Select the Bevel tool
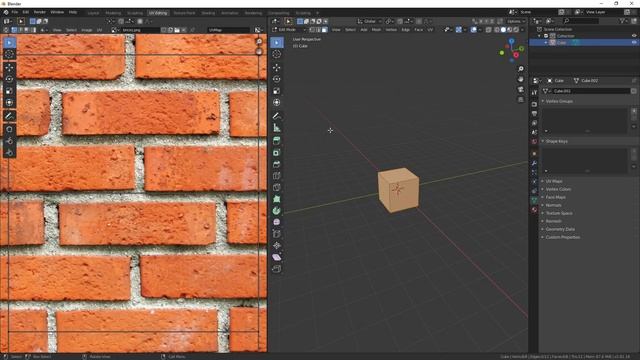640x360 pixels. pos(277,164)
